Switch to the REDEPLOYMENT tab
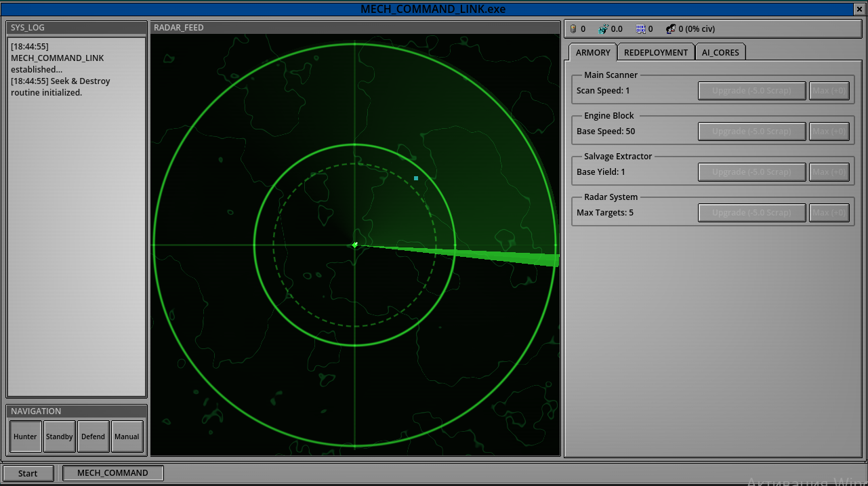 (x=656, y=52)
